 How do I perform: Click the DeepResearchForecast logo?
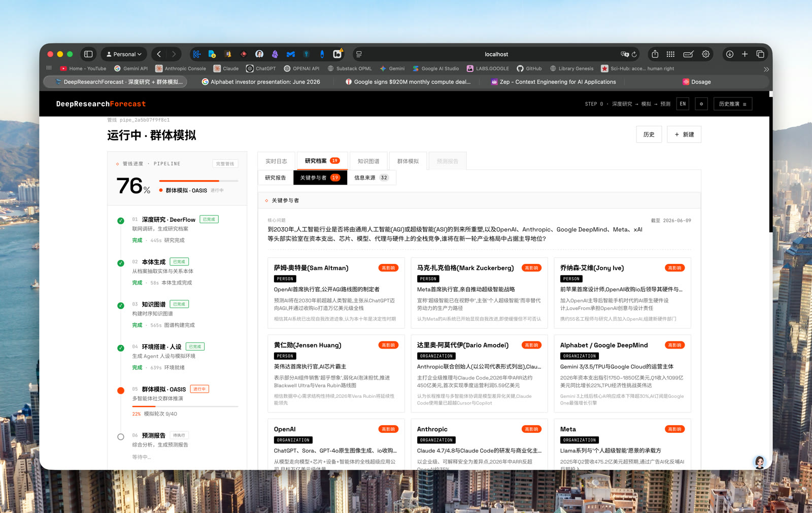coord(101,104)
